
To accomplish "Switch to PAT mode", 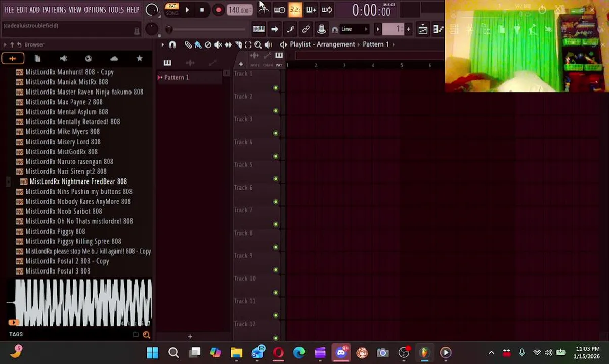I will tap(172, 6).
